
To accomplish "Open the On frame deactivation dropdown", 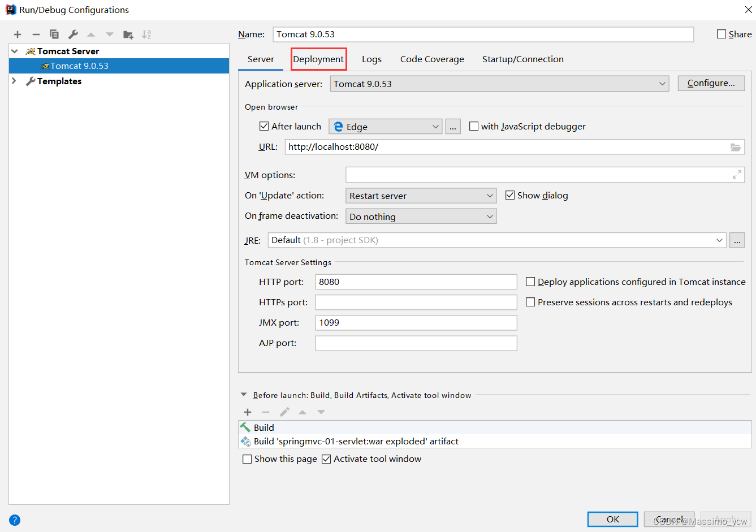I will click(x=421, y=217).
